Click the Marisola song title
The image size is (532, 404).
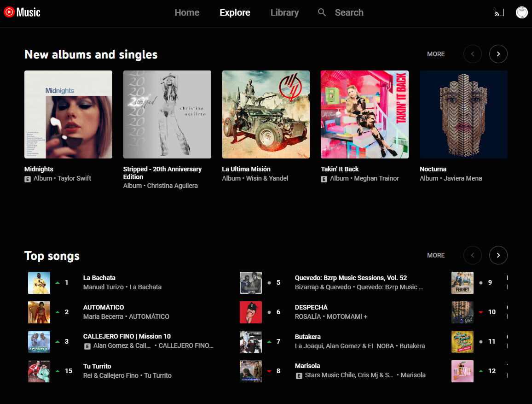[307, 366]
